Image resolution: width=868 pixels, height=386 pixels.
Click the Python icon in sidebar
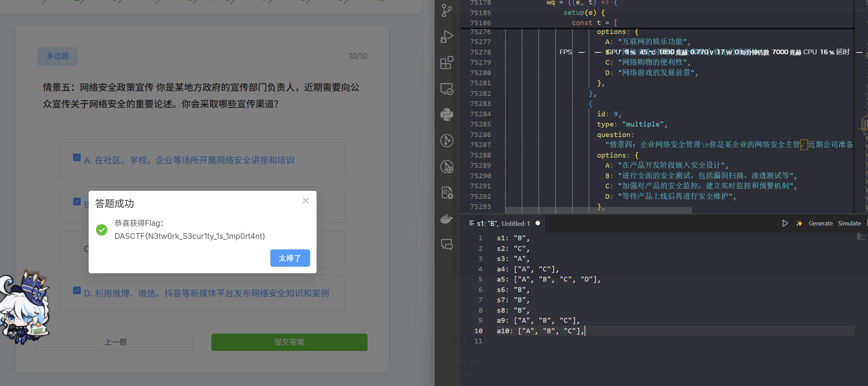(447, 115)
